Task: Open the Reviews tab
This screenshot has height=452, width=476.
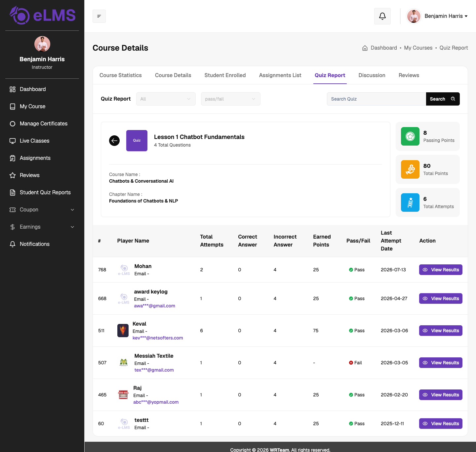Action: tap(409, 75)
